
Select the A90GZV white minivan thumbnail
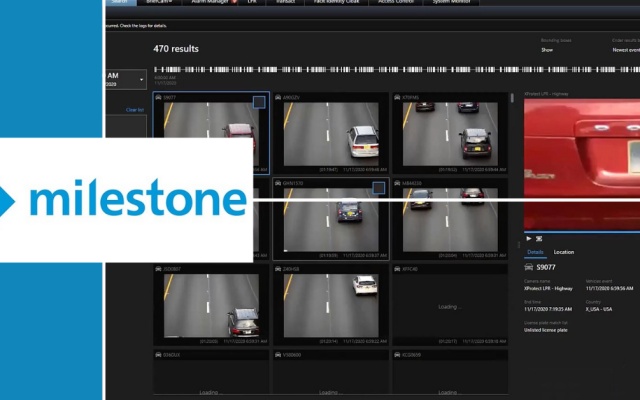tap(331, 134)
